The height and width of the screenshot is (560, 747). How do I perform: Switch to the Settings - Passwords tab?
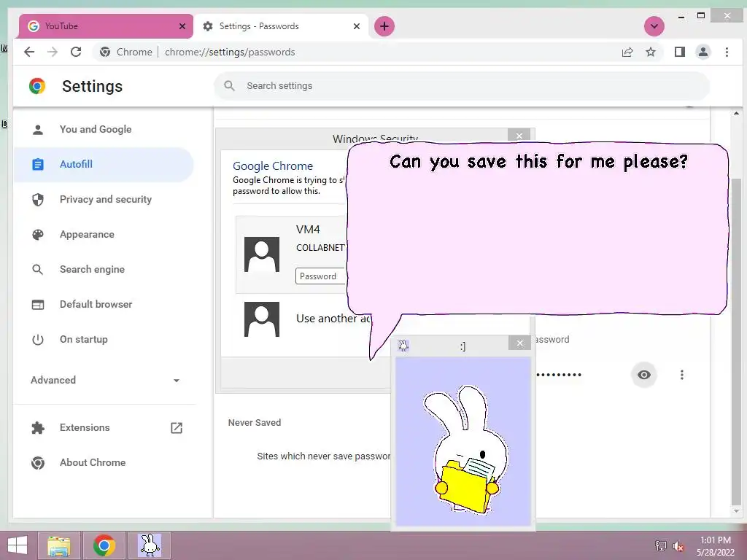[282, 26]
